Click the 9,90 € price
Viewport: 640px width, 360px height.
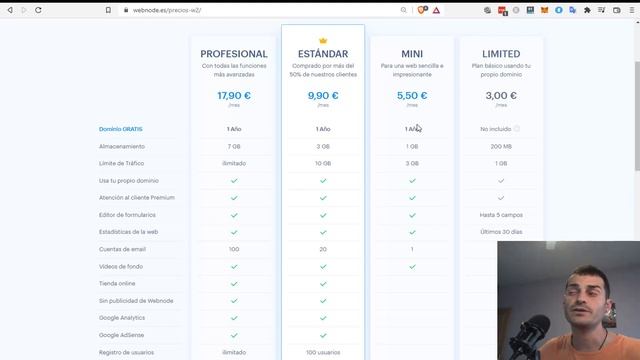coord(323,96)
